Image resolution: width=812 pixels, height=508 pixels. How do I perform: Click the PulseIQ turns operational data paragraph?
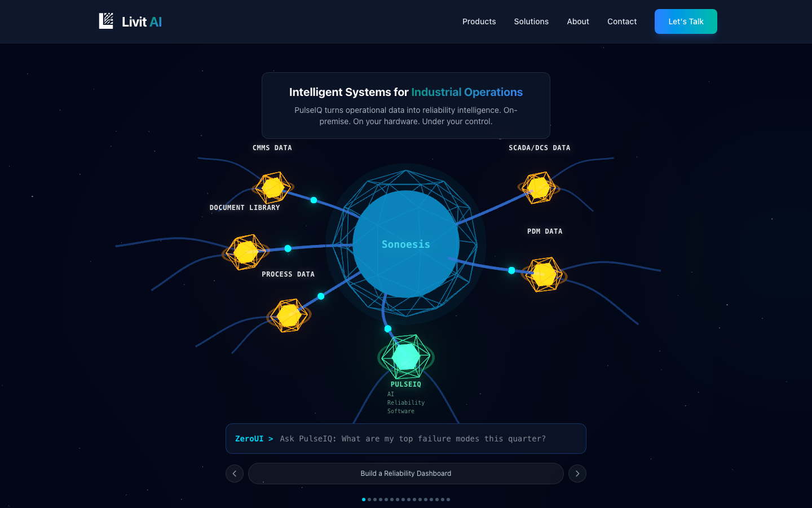406,116
